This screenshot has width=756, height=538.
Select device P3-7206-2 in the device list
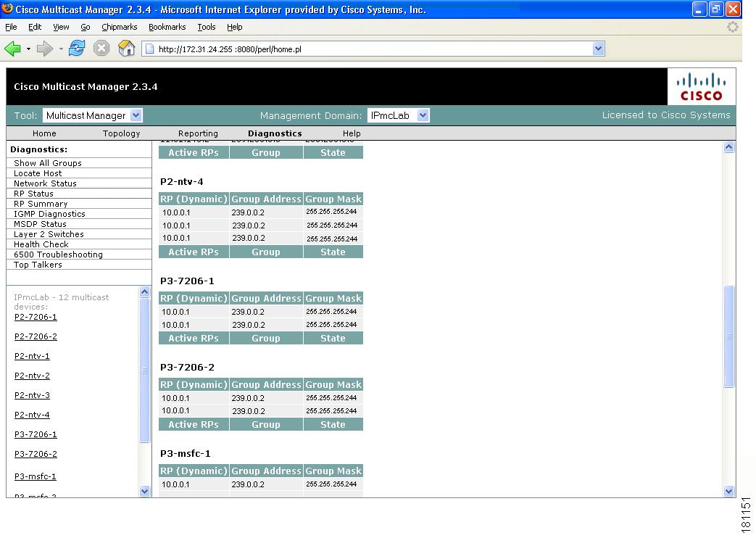(x=36, y=454)
